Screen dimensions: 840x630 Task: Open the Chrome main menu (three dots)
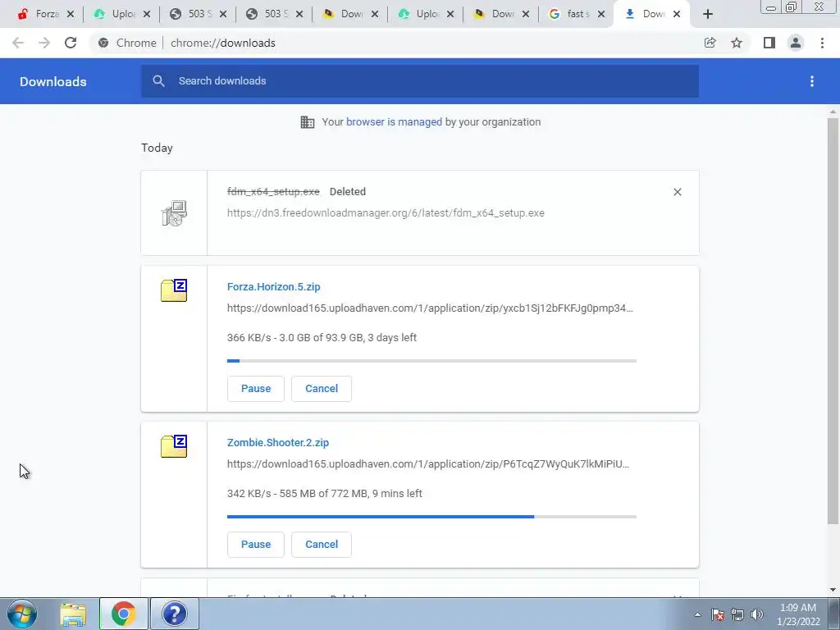[x=822, y=43]
